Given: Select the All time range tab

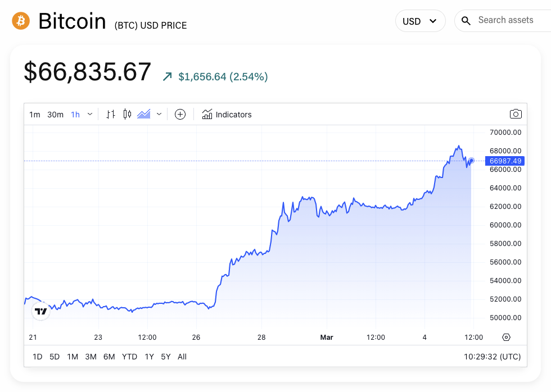Looking at the screenshot, I should 182,356.
